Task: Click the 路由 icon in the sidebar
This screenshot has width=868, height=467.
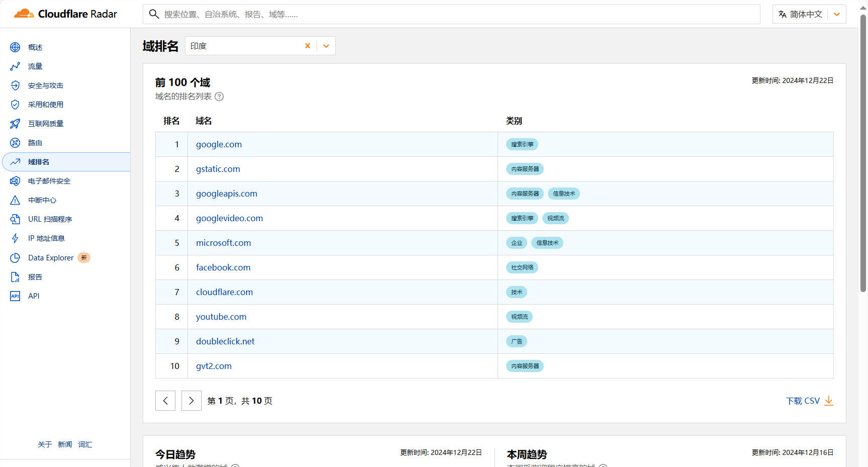Action: 15,143
